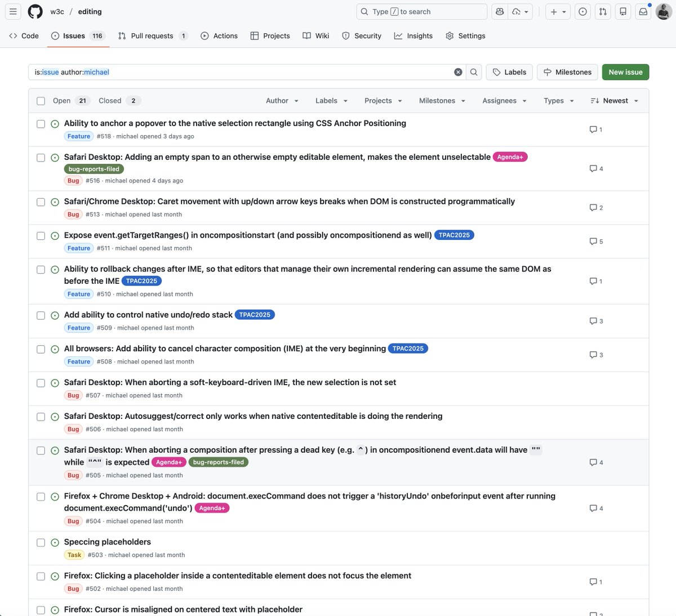Click the search magnifier button beside filter
676x616 pixels.
pyautogui.click(x=474, y=72)
